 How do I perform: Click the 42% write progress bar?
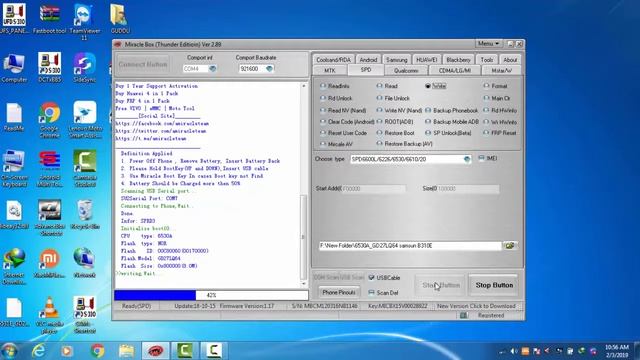point(211,295)
